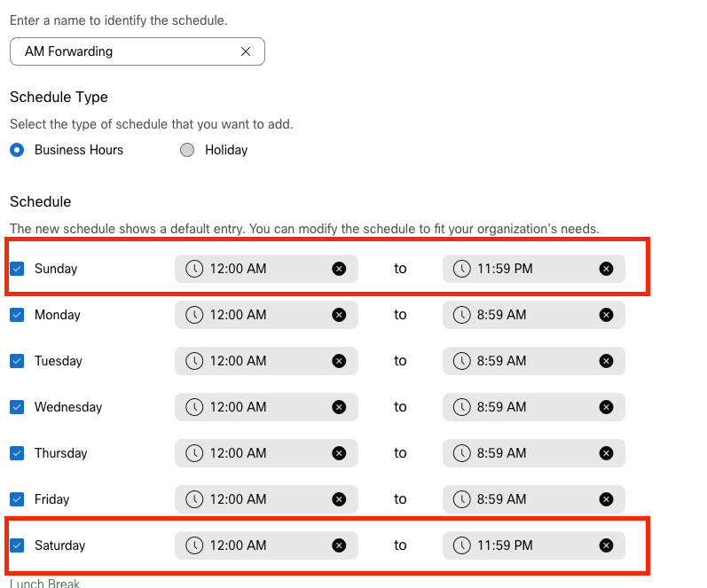Open clock picker for Friday end time
The image size is (707, 588).
click(461, 499)
